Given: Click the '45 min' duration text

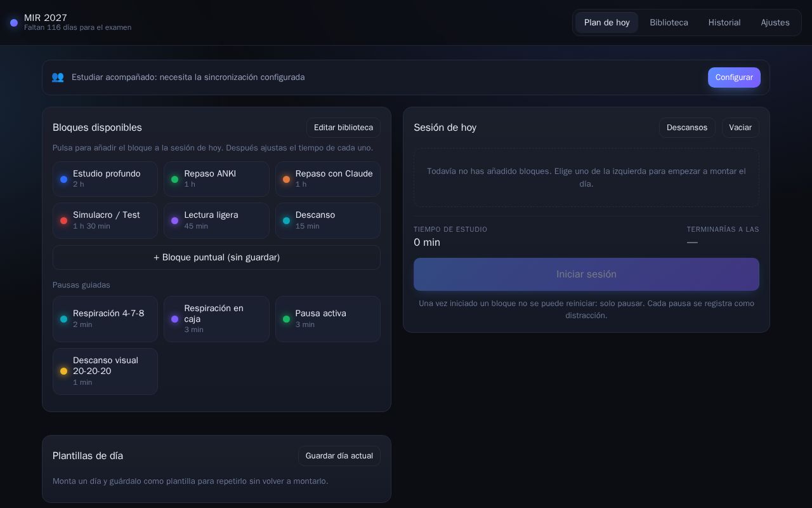Looking at the screenshot, I should tap(196, 226).
